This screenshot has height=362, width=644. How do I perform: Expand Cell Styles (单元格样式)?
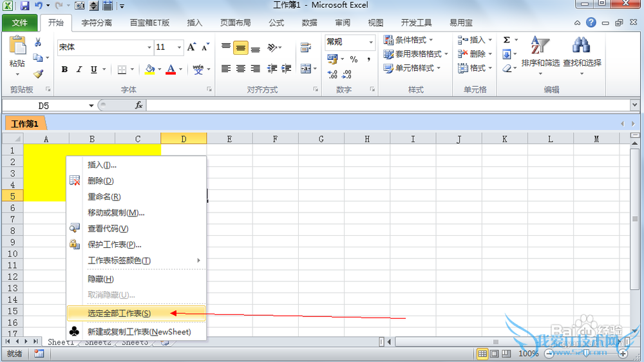tap(412, 68)
